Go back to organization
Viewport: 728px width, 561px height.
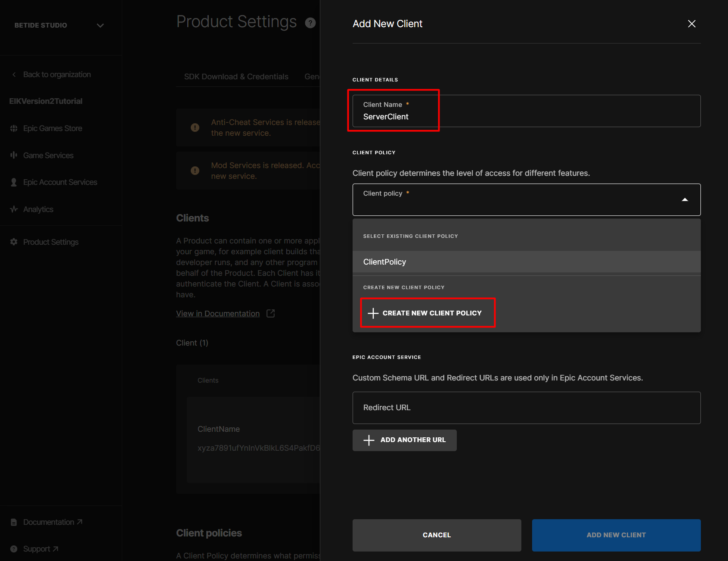point(56,75)
